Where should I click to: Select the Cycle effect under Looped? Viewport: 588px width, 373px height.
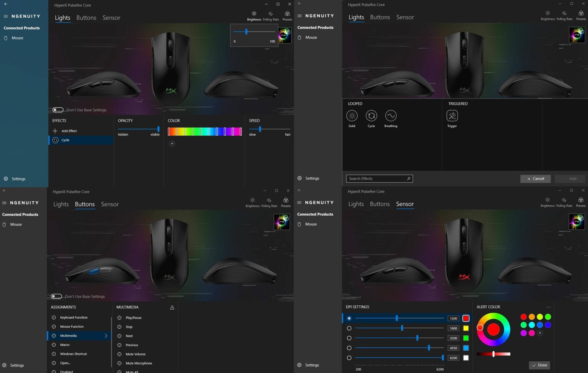pyautogui.click(x=371, y=116)
